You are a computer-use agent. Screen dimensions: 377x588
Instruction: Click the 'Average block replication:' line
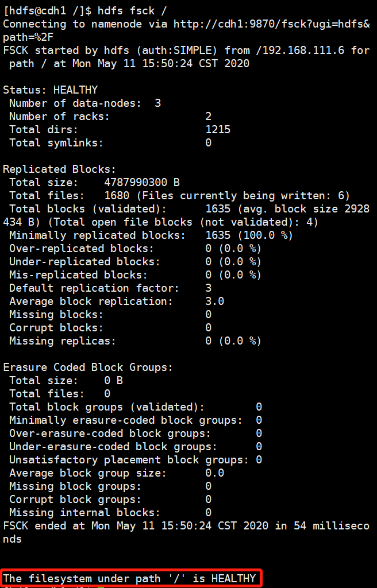117,301
